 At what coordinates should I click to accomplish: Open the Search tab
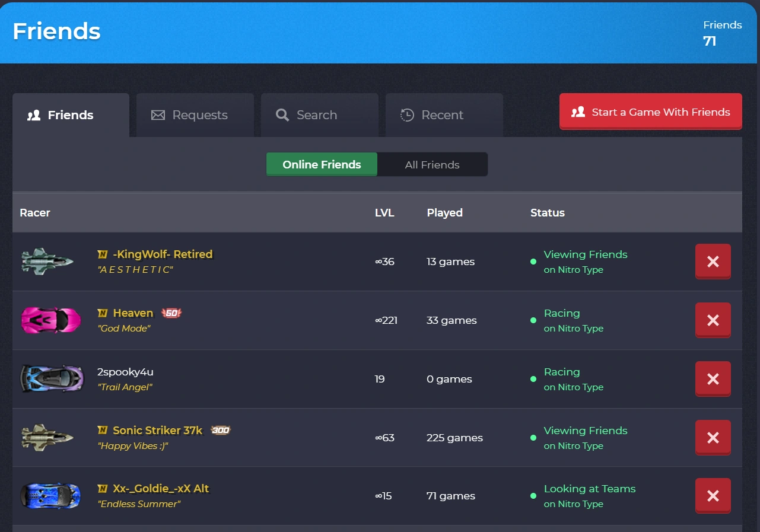[320, 115]
